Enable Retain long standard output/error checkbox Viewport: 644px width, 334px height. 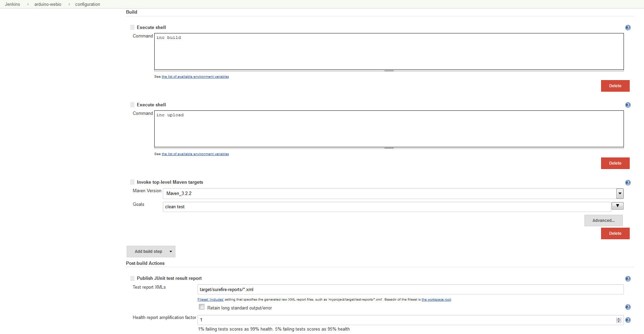tap(202, 307)
